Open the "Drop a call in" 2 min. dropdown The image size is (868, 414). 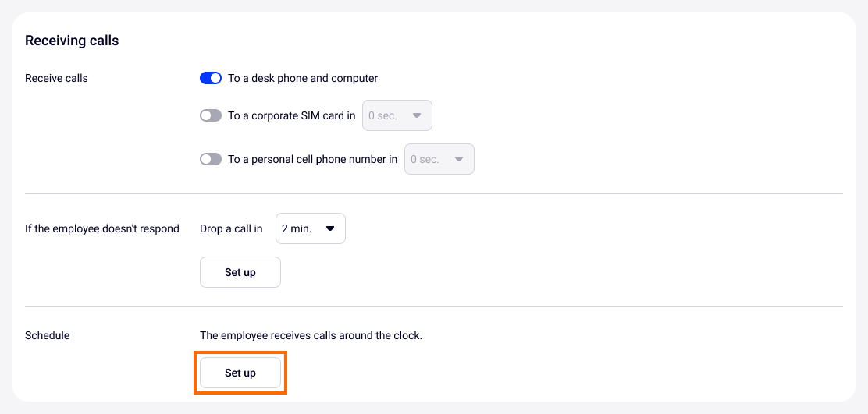(310, 228)
